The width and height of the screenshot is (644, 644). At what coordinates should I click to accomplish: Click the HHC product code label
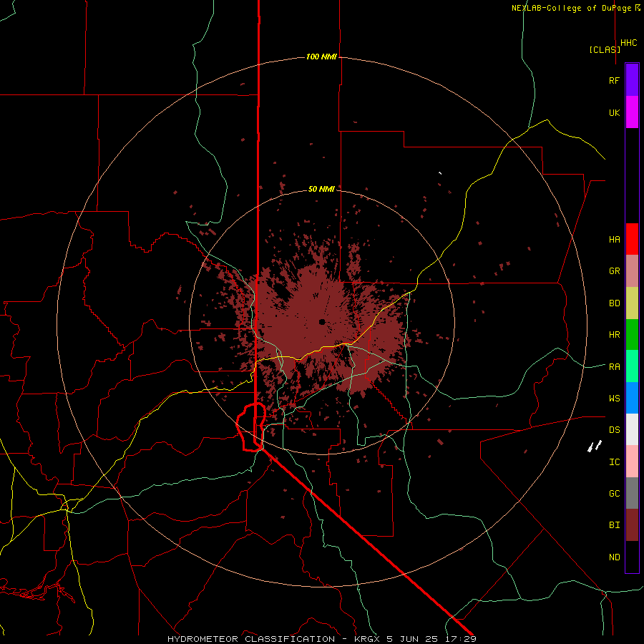point(629,43)
